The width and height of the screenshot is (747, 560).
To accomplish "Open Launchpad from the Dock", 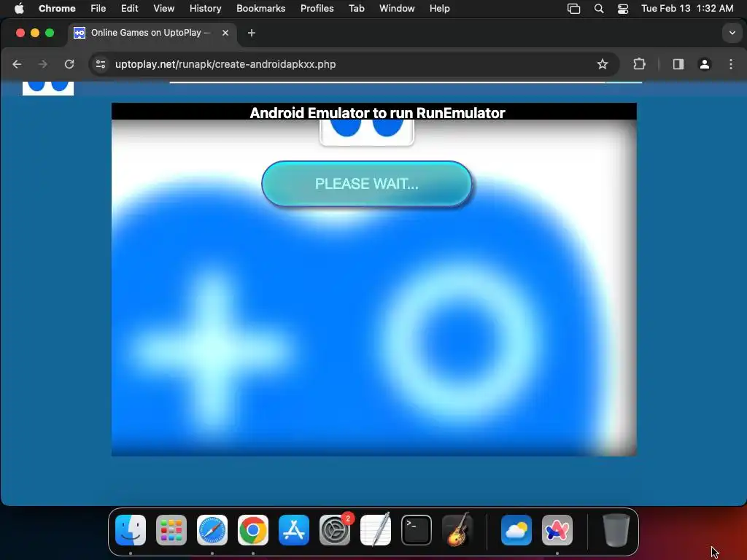I will [x=171, y=530].
